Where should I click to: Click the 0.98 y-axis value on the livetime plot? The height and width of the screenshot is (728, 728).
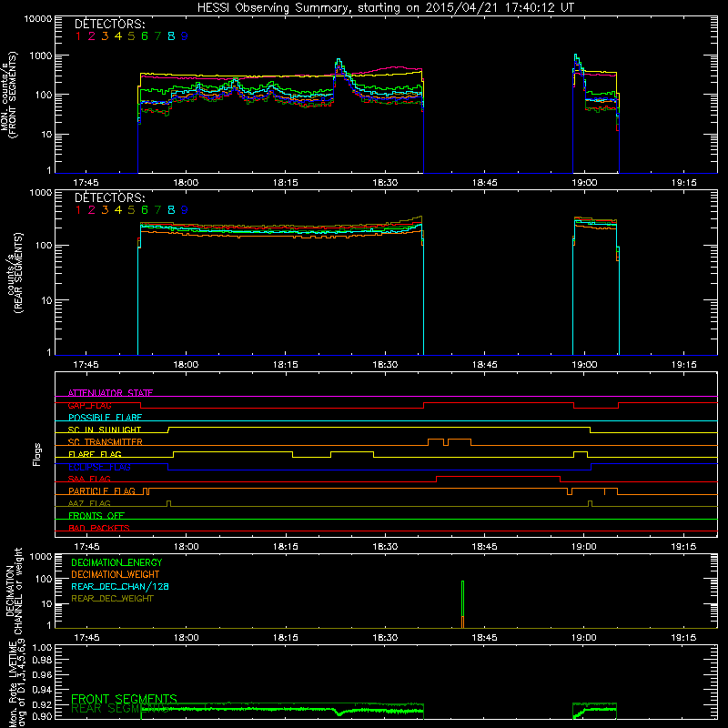(42, 661)
